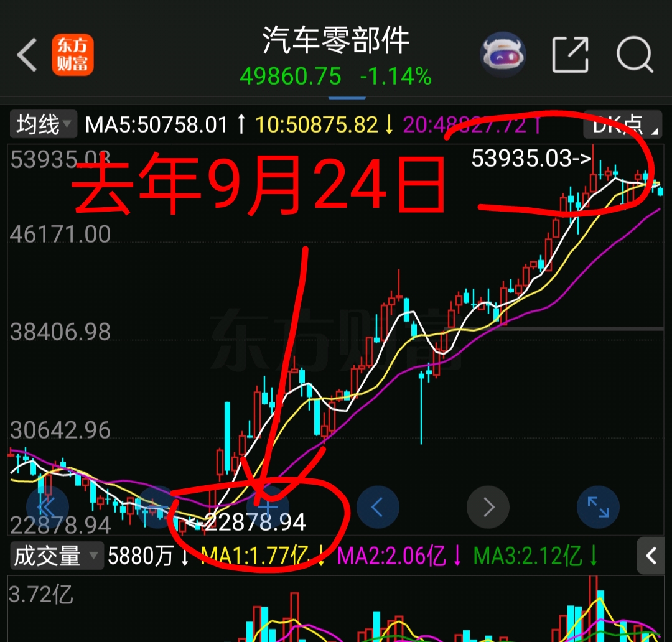Move chart right with next arrow
This screenshot has width=672, height=642.
click(x=488, y=508)
